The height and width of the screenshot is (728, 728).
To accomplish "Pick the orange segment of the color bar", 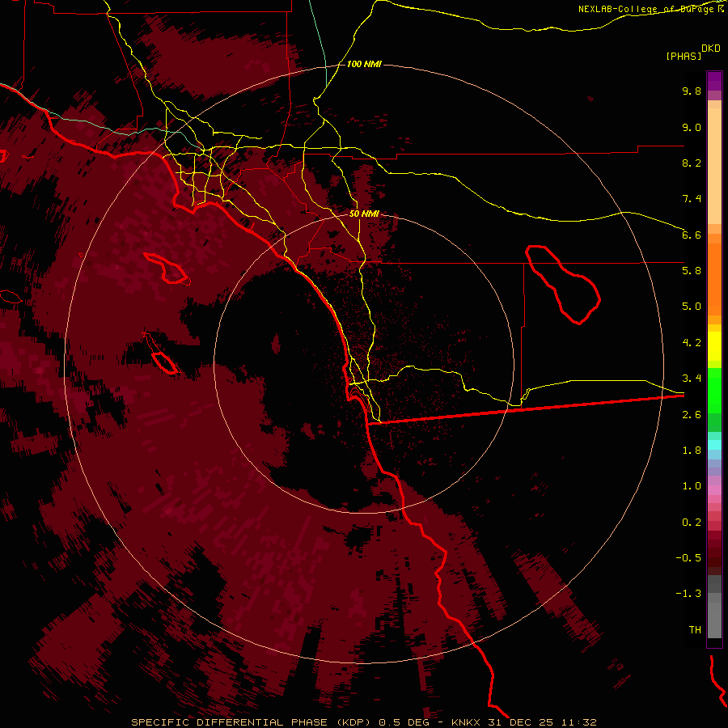I will (714, 278).
